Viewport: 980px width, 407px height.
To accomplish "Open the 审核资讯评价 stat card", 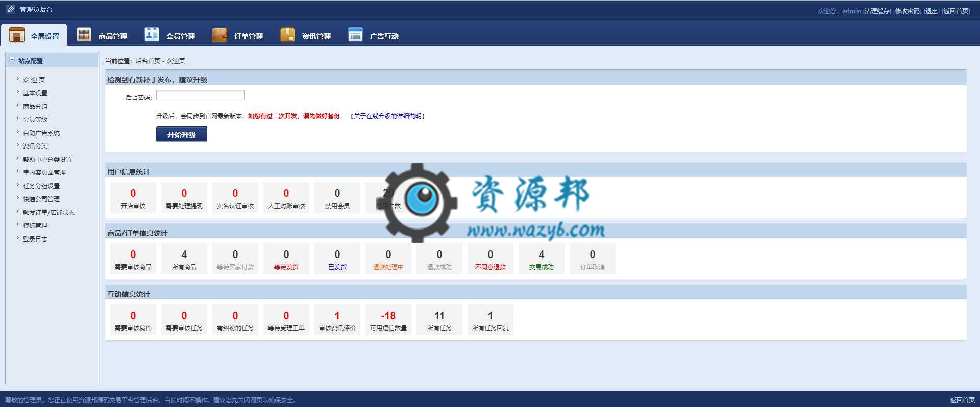I will [x=337, y=320].
